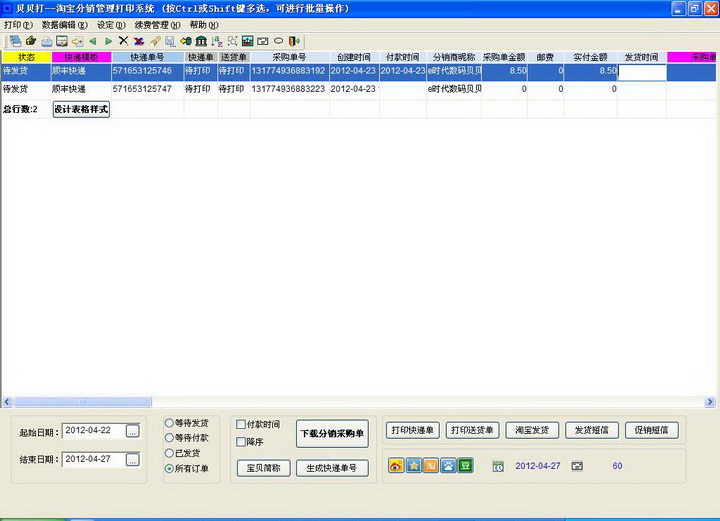
Task: Click the green Douban icon
Action: pyautogui.click(x=465, y=466)
